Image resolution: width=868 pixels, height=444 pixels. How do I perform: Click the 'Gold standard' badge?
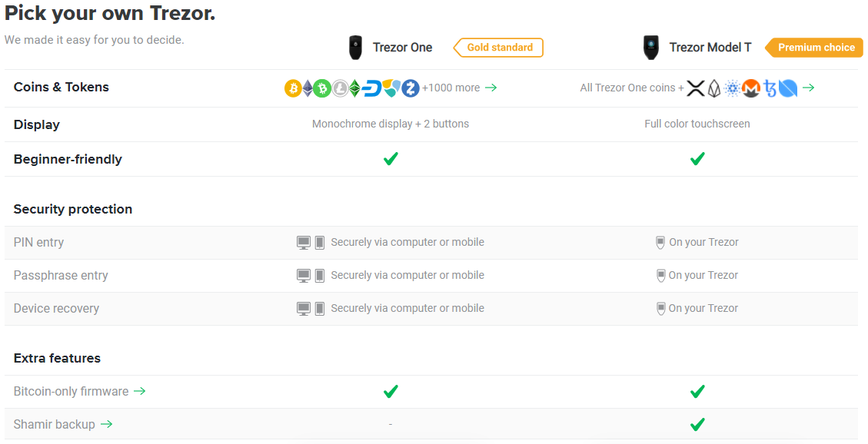click(499, 48)
